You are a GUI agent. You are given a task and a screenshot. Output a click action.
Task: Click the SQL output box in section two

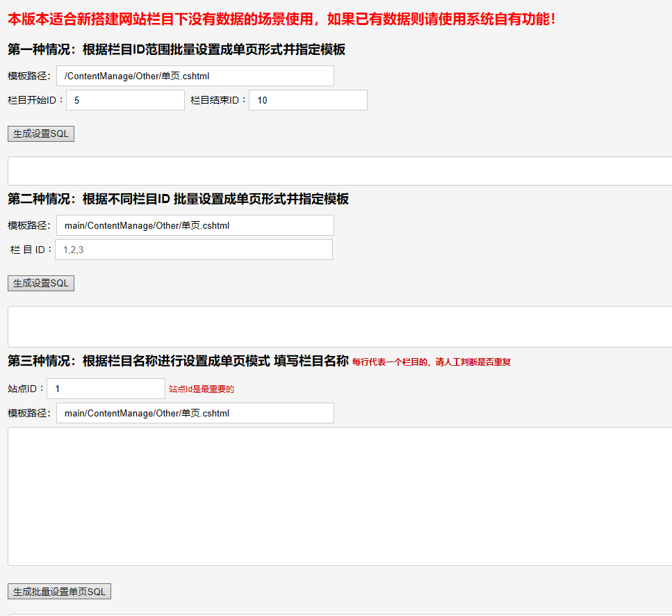pyautogui.click(x=339, y=326)
